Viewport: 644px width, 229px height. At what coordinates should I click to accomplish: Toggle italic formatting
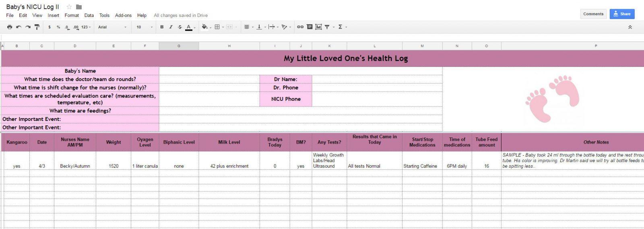(171, 27)
